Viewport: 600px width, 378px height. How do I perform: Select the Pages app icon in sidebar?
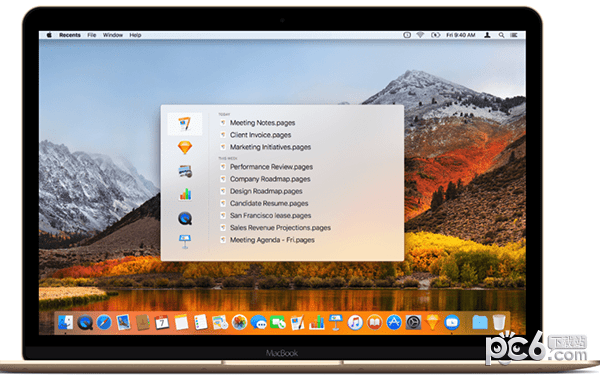point(185,124)
